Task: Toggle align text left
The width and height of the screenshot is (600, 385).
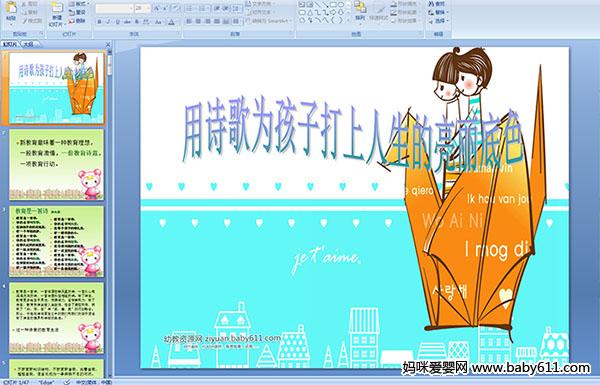Action: [x=189, y=21]
